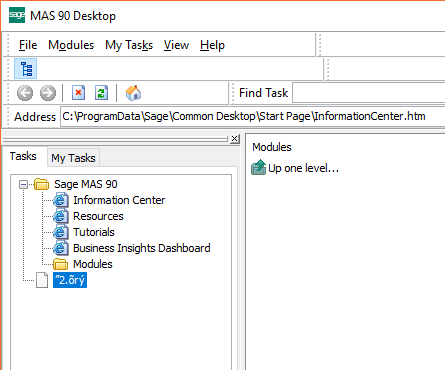Select Sage MAS 90 in the tree
The height and width of the screenshot is (370, 445).
(x=86, y=184)
